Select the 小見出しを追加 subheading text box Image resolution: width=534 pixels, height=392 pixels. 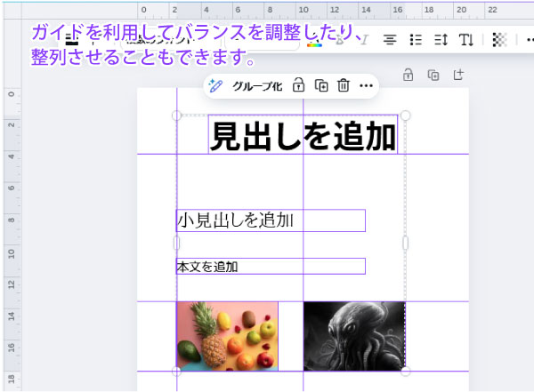pyautogui.click(x=271, y=220)
